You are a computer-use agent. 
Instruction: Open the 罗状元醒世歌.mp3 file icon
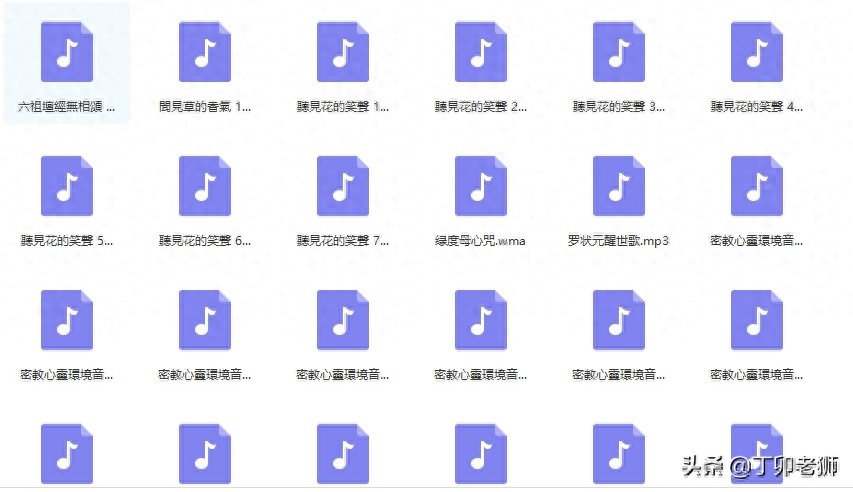tap(619, 186)
